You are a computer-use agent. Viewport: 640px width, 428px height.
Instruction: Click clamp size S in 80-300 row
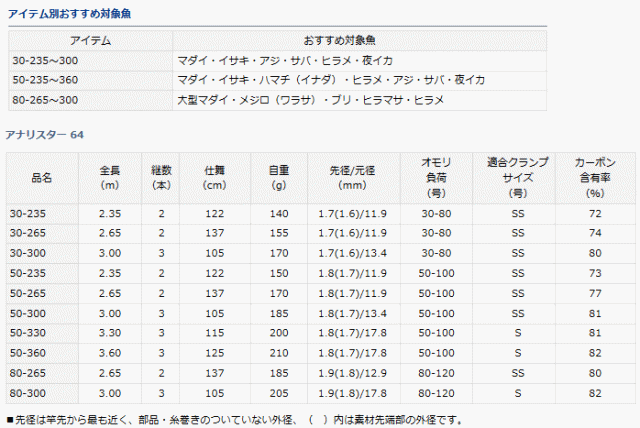(x=518, y=394)
